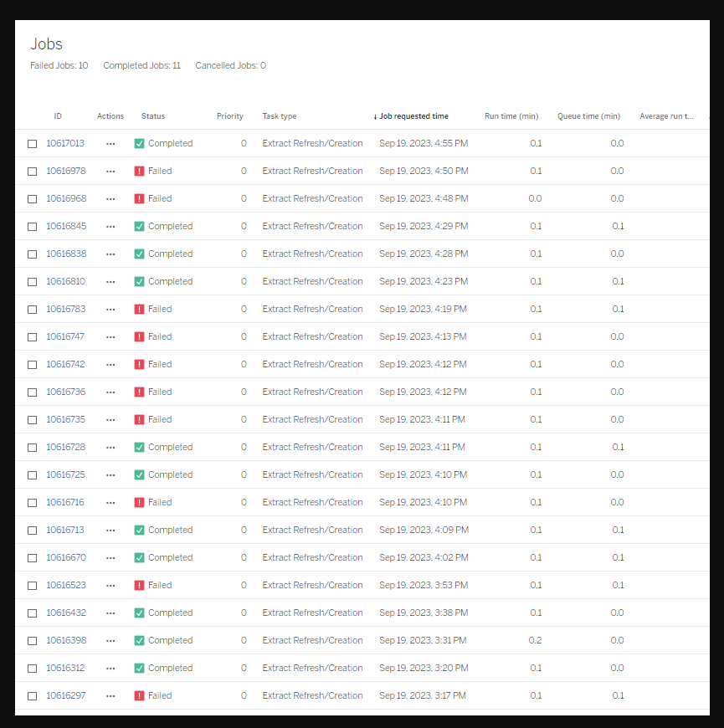
Task: Open actions menu for job 10616728
Action: [110, 448]
